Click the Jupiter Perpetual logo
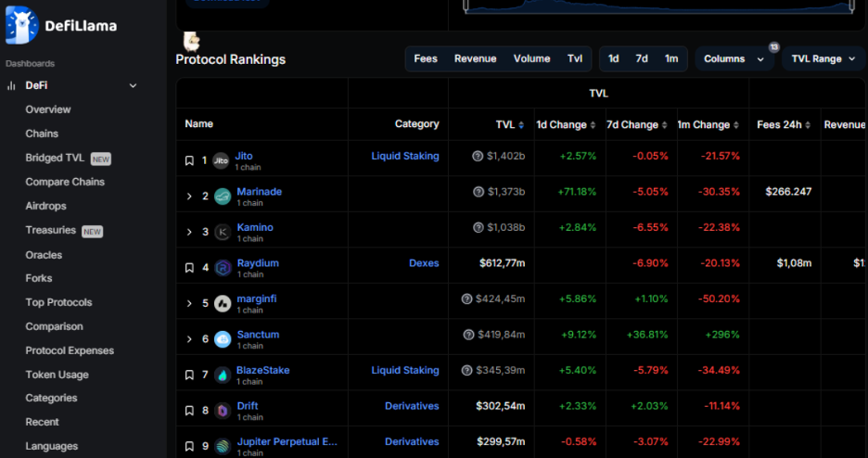 click(x=223, y=446)
